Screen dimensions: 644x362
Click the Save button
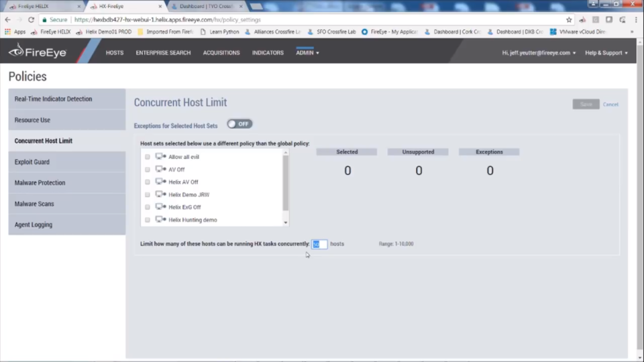(x=586, y=105)
